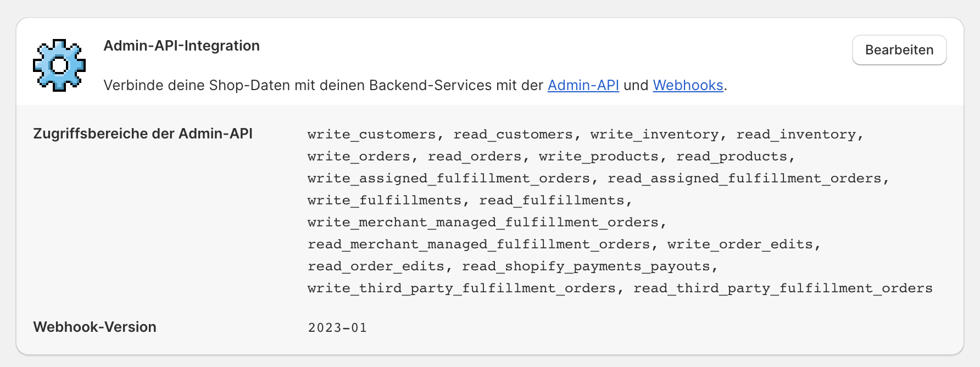The width and height of the screenshot is (980, 367).
Task: Click the blue gear integration icon
Action: 59,65
